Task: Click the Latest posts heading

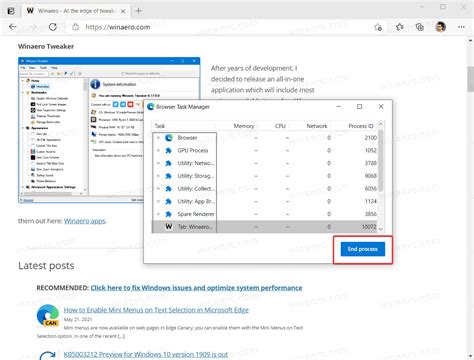Action: click(46, 266)
